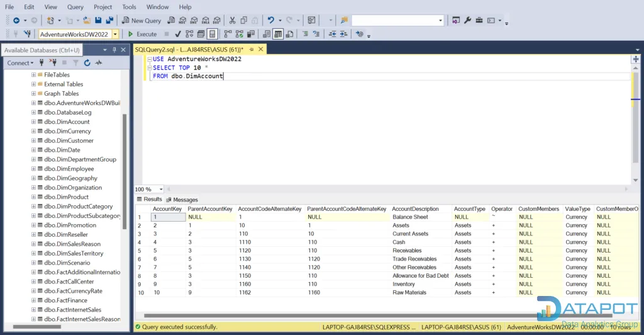The height and width of the screenshot is (335, 644).
Task: Click the AccountDescription column header
Action: (x=415, y=209)
